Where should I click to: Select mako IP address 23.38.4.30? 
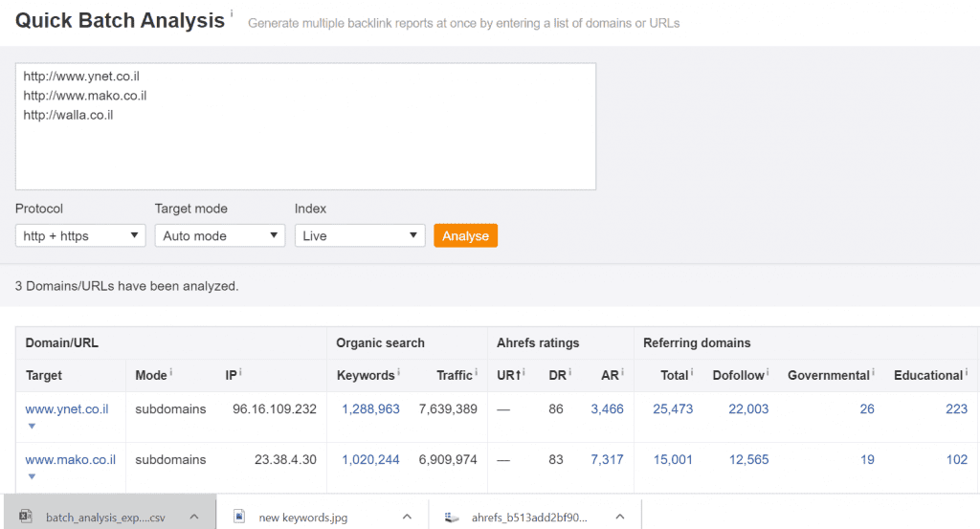tap(285, 460)
